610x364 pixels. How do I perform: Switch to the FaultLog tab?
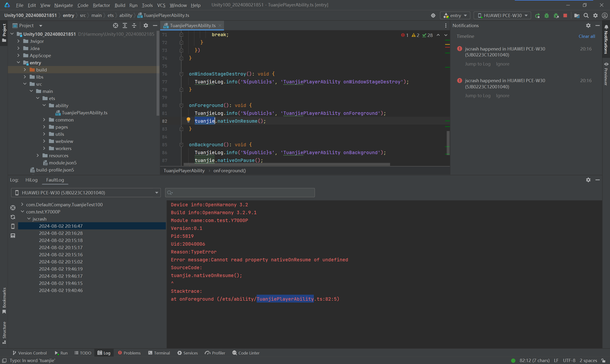[55, 180]
